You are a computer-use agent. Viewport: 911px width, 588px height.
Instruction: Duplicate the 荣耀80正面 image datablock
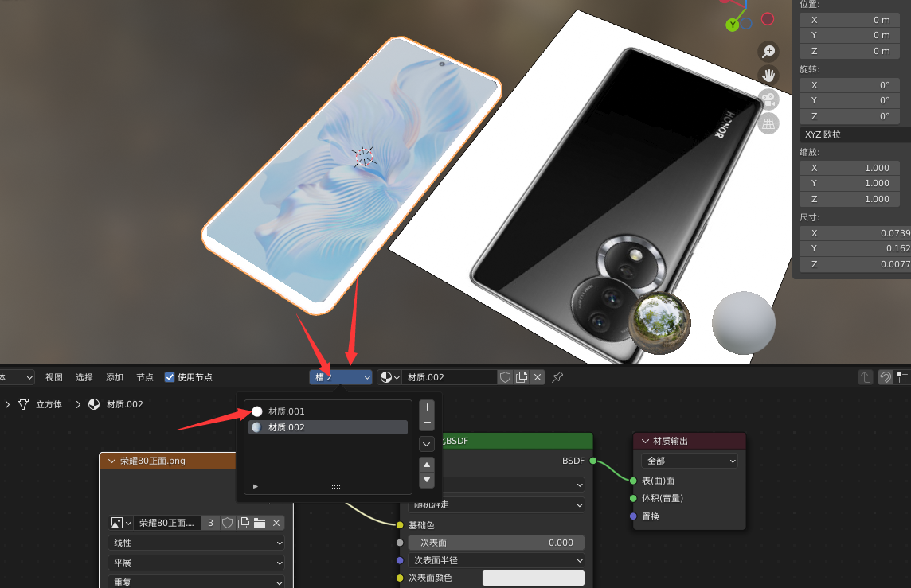point(244,523)
